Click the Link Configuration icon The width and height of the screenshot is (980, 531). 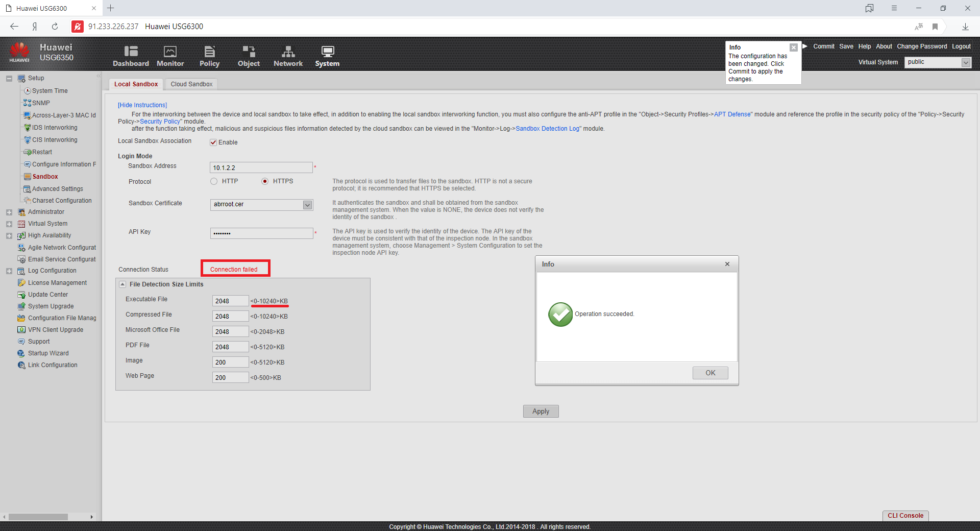pos(21,365)
